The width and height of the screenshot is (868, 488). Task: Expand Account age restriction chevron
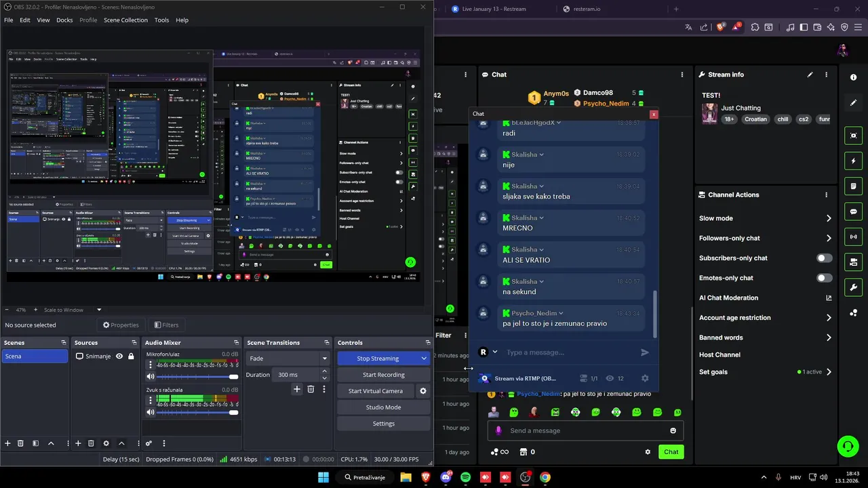(x=828, y=318)
